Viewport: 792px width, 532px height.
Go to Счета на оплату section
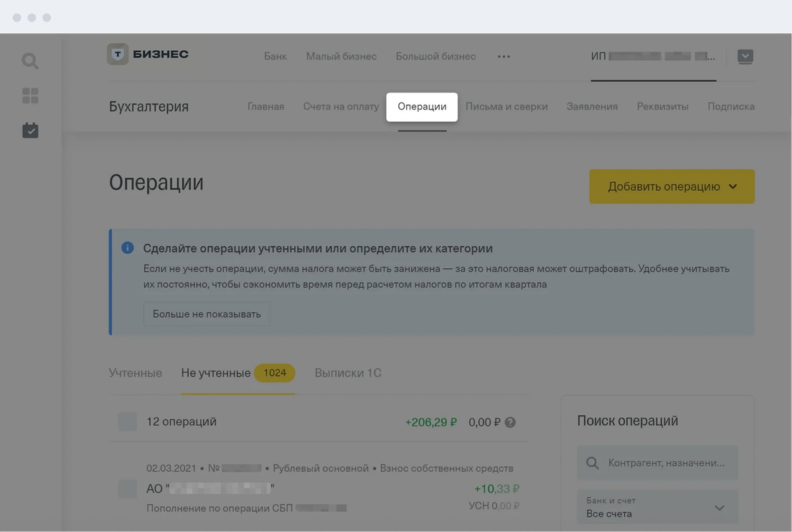341,106
